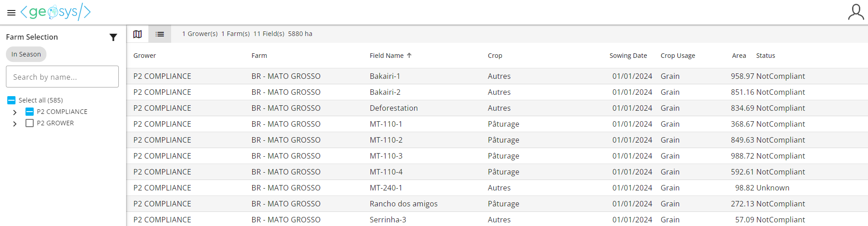
Task: Select the Deforestation field row
Action: point(393,108)
